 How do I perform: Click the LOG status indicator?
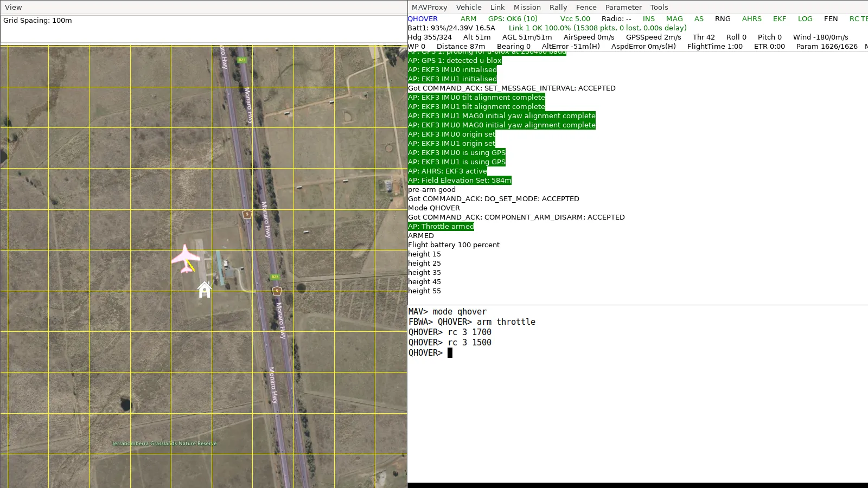click(x=805, y=18)
